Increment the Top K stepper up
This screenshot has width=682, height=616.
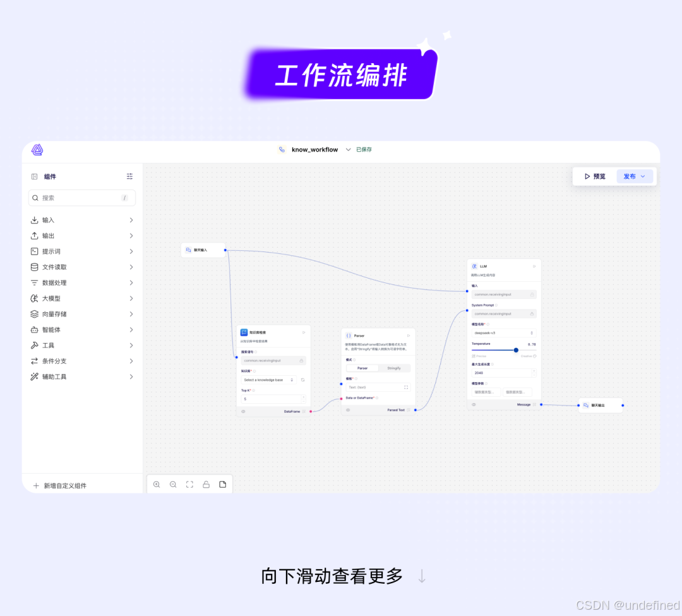[x=303, y=397]
